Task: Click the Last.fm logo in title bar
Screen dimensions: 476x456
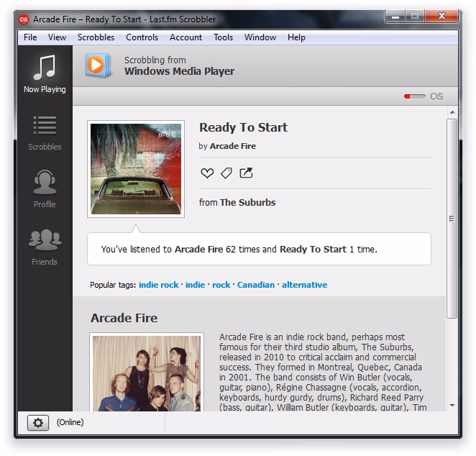Action: point(24,19)
